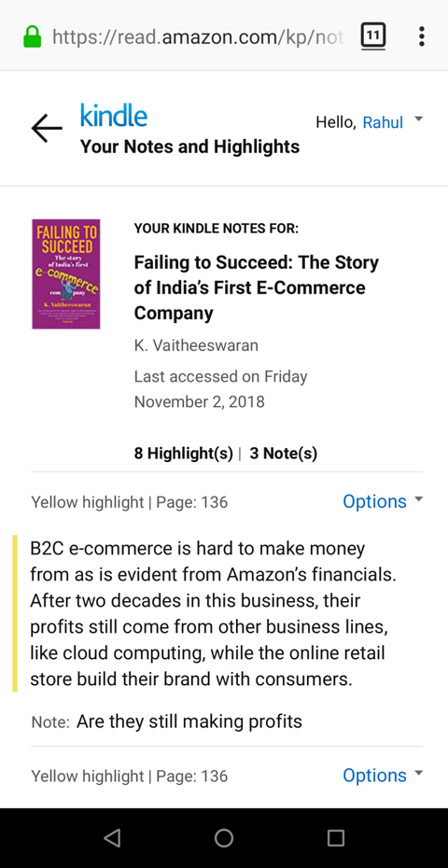This screenshot has width=448, height=868.
Task: Select the 3 Note(s) count label
Action: [284, 454]
